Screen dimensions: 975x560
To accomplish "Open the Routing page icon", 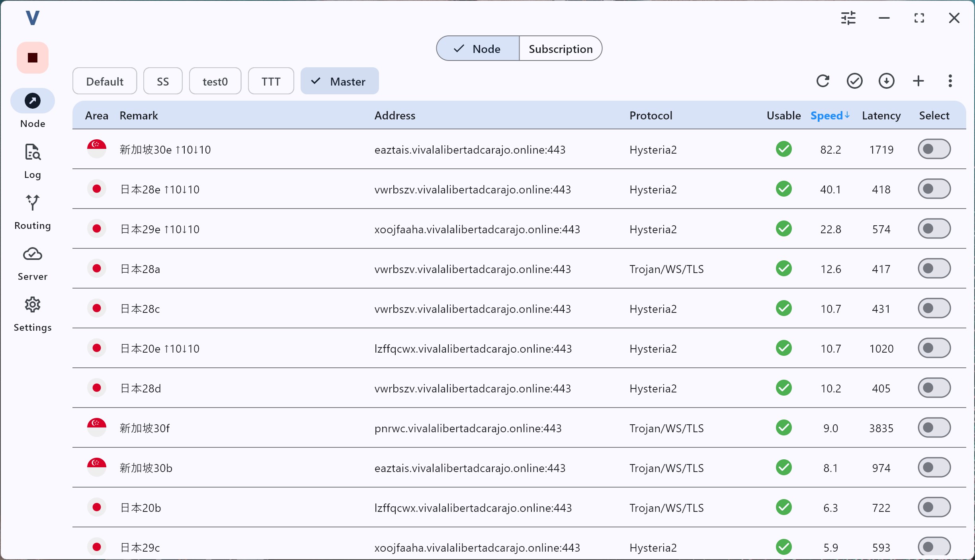I will [x=33, y=203].
